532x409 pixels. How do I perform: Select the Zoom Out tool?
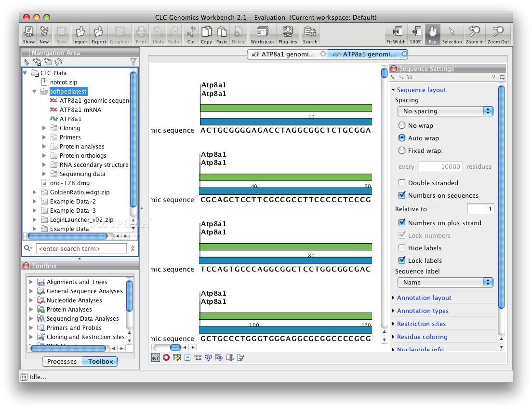(498, 34)
